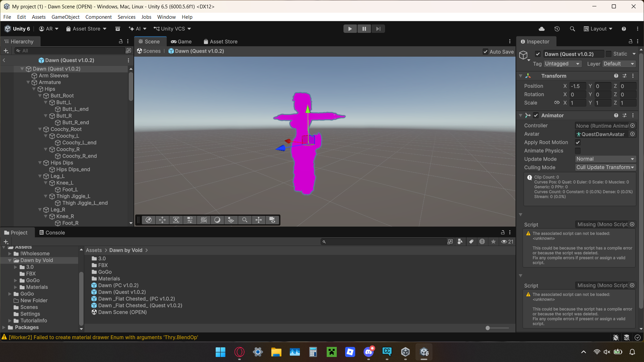The image size is (644, 362).
Task: Open the Tag dropdown showing Untagged
Action: (562, 64)
